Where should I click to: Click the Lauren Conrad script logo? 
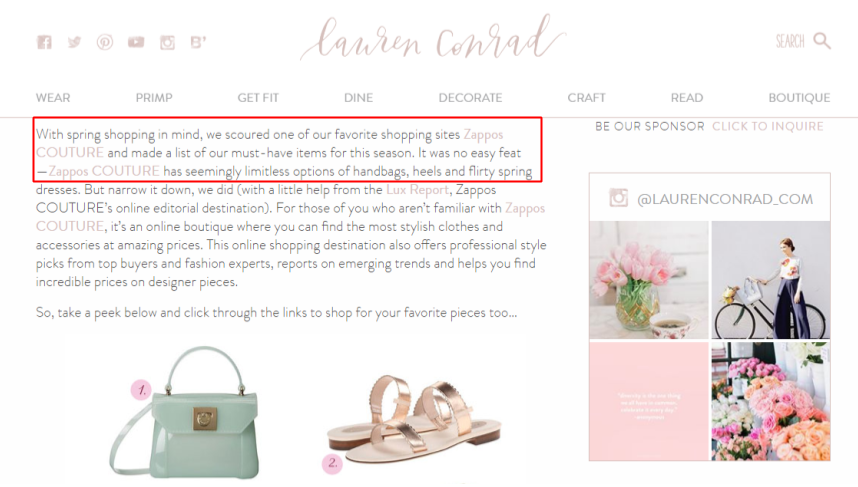(x=432, y=38)
